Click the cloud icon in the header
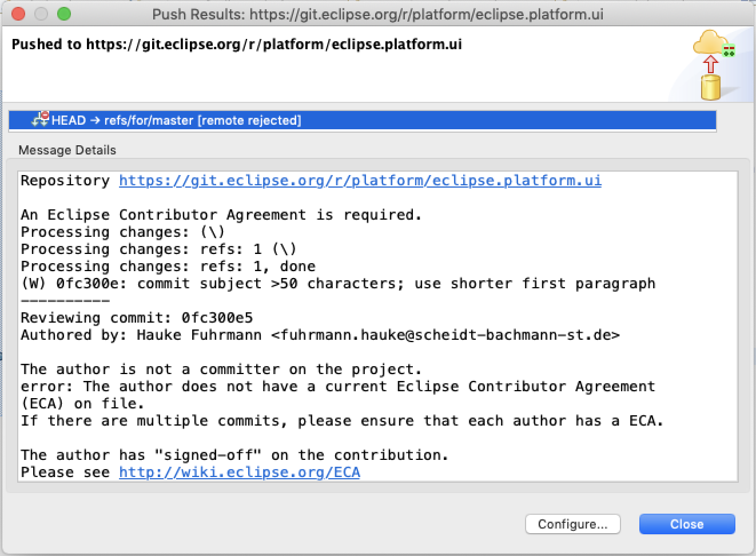The image size is (756, 556). tap(709, 43)
